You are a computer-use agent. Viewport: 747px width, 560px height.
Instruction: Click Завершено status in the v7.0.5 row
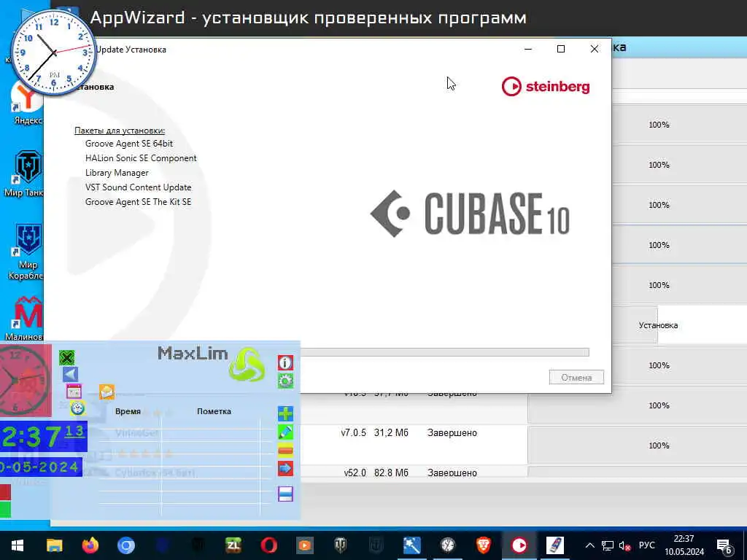tap(452, 433)
